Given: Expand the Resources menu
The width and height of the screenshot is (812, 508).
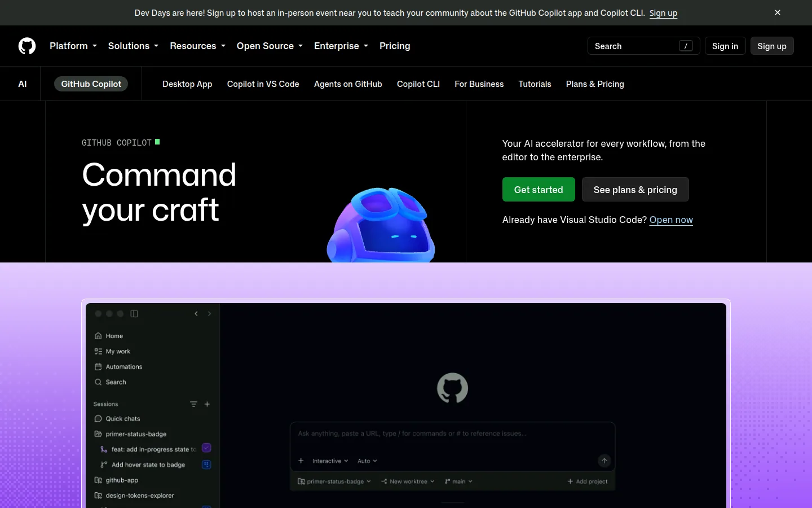Looking at the screenshot, I should [x=197, y=46].
